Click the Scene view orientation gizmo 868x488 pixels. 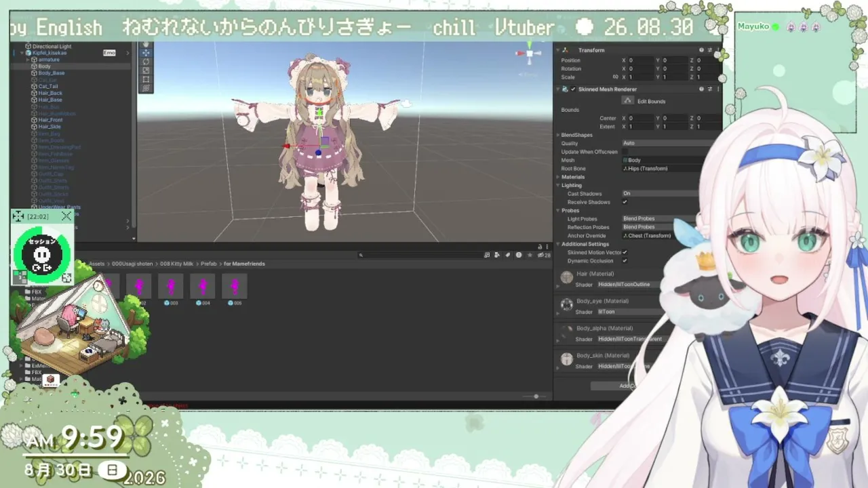point(529,54)
